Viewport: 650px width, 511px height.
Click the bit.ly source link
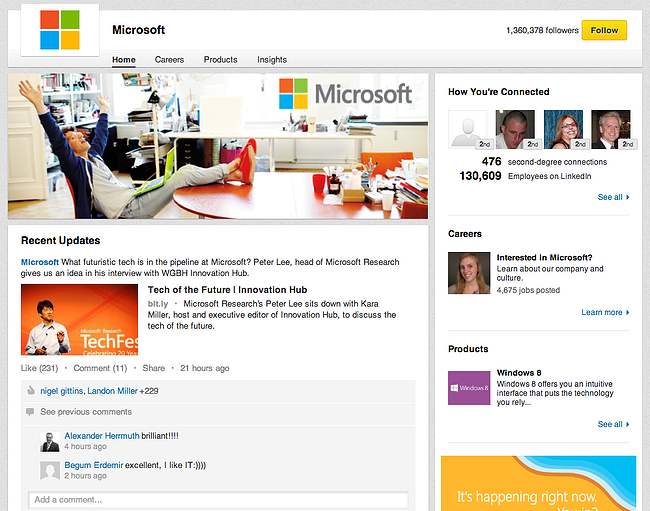coord(158,304)
